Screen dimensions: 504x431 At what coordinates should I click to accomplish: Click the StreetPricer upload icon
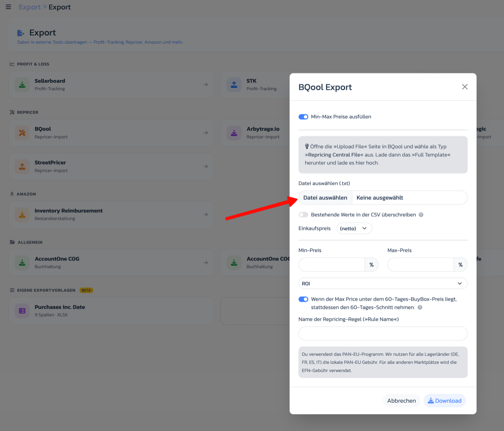click(x=22, y=167)
